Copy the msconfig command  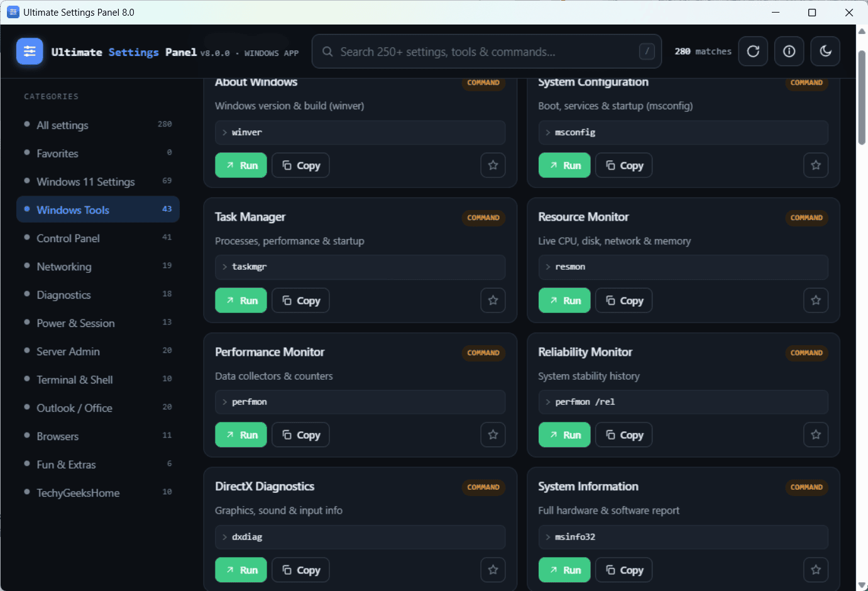(624, 165)
